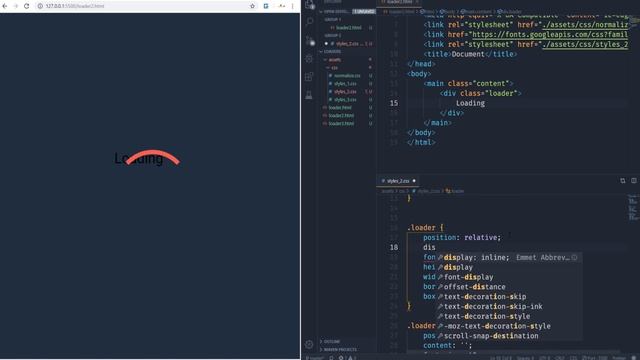
Task: View site information icon in address bar
Action: click(40, 6)
